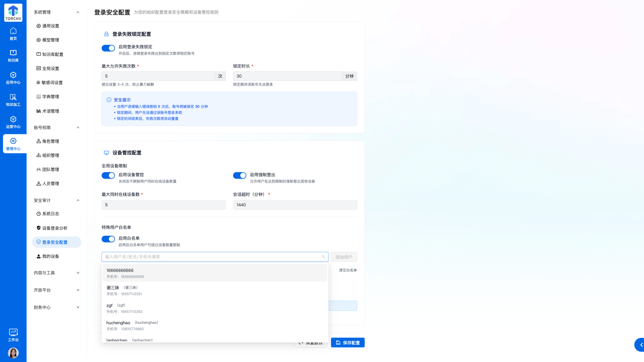
Task: Open the 工作台 workbench icon
Action: [13, 335]
